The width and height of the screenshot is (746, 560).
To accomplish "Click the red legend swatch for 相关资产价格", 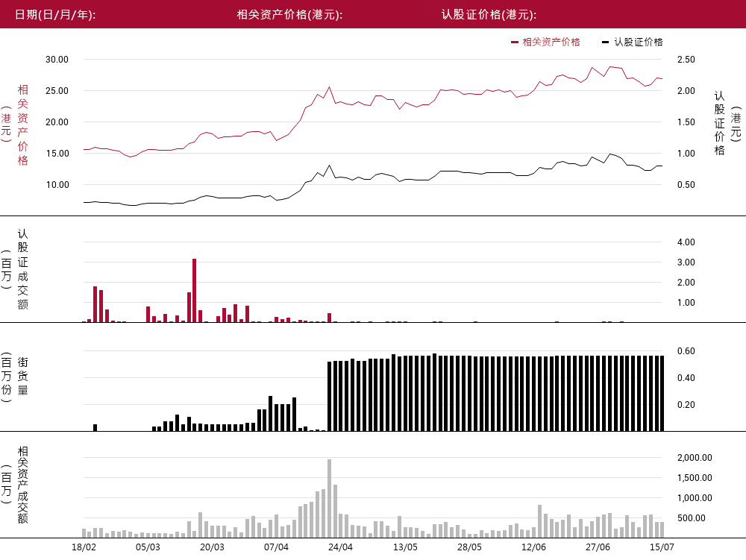I will pyautogui.click(x=514, y=43).
